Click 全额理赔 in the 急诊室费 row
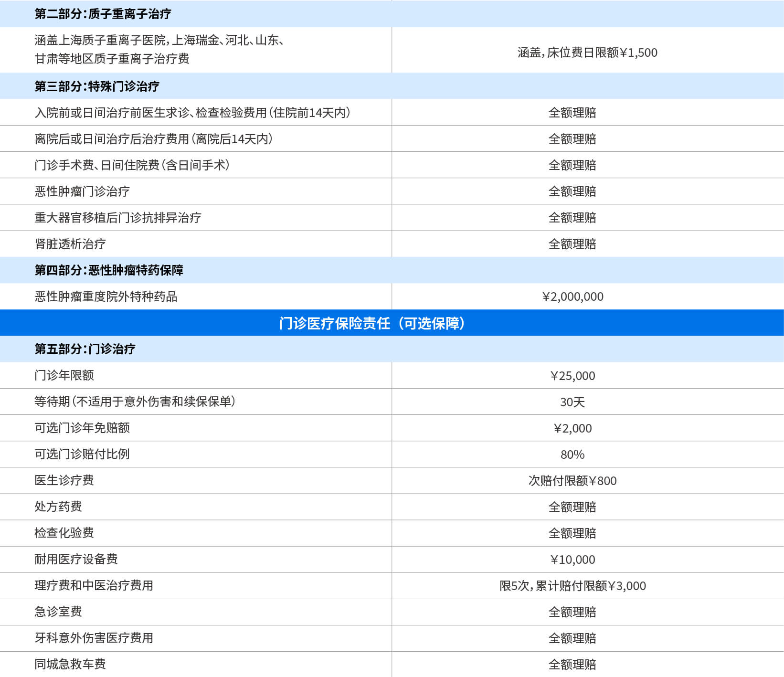Screen dimensions: 784x677 pyautogui.click(x=572, y=612)
